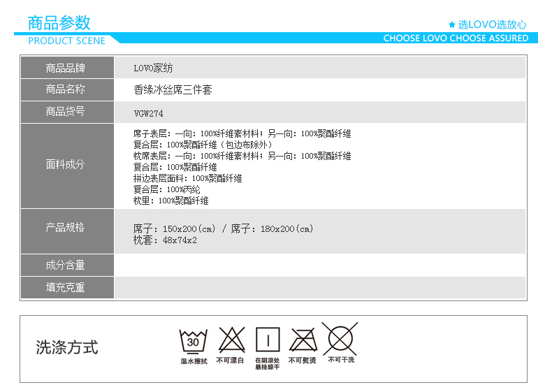This screenshot has height=392, width=552.
Task: Click the 席子：150x200(cm) size text
Action: 174,229
